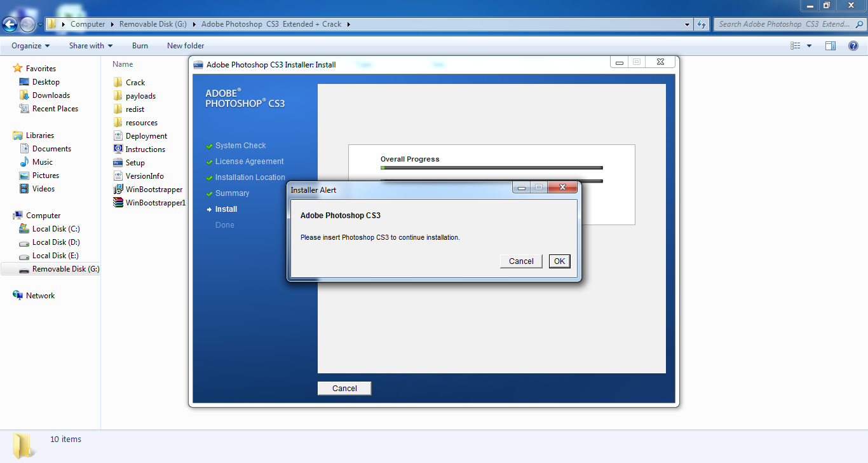
Task: Expand the change view options arrow
Action: point(809,46)
